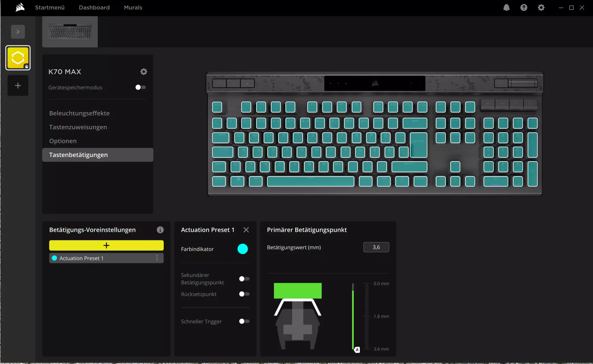The image size is (593, 364).
Task: Toggle Gerätespeichermodus switch
Action: (141, 87)
